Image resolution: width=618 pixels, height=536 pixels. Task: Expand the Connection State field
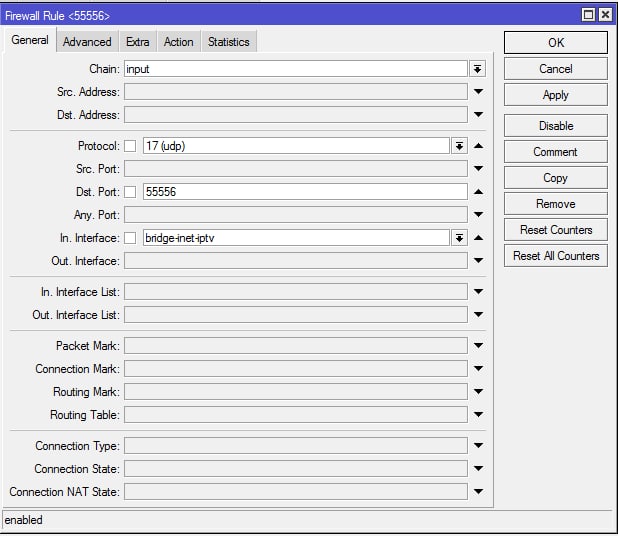(x=478, y=469)
